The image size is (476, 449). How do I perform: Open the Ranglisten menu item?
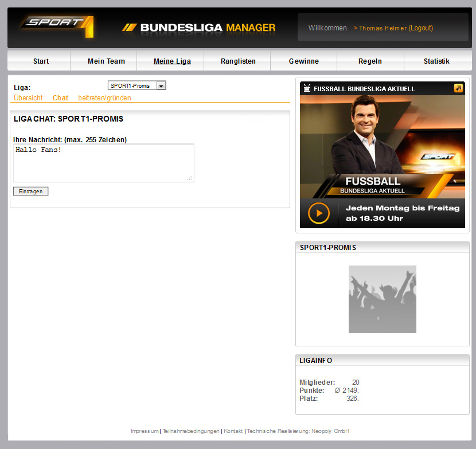238,61
